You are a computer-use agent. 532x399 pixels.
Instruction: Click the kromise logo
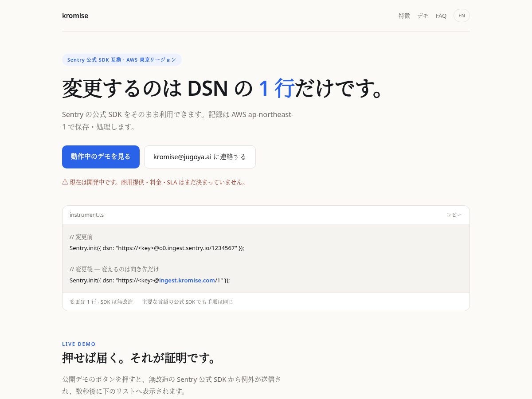tap(75, 16)
